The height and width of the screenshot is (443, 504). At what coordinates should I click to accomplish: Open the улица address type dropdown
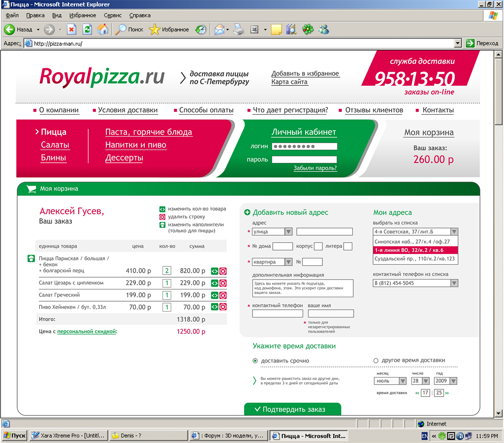(288, 231)
